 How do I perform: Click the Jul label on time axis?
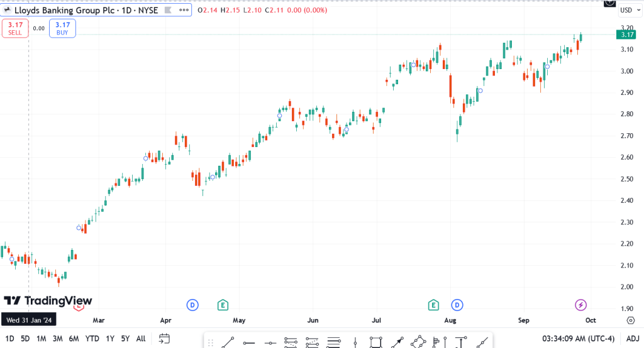376,320
